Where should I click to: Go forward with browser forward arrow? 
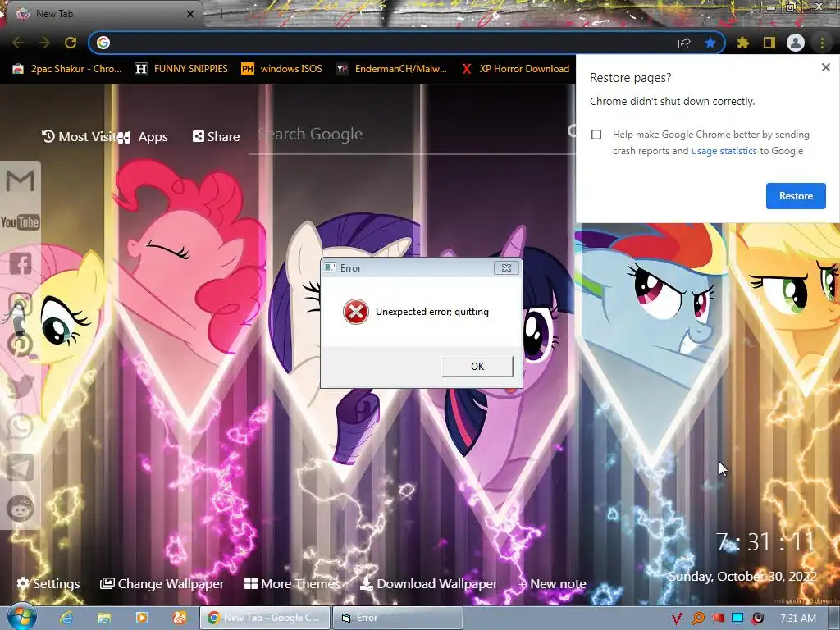pyautogui.click(x=44, y=43)
